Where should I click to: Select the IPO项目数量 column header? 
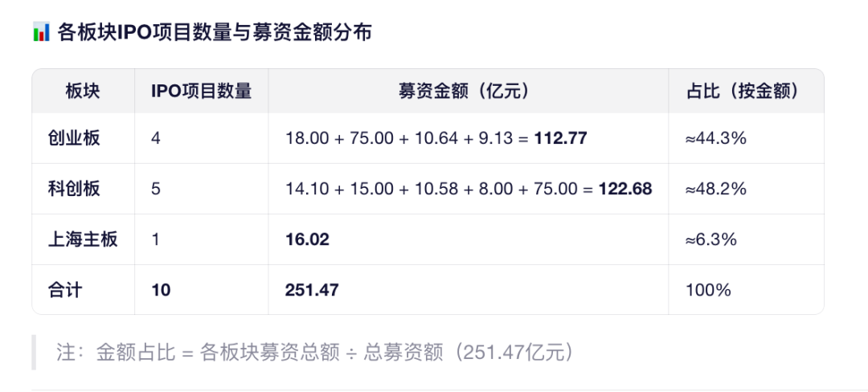[x=202, y=91]
